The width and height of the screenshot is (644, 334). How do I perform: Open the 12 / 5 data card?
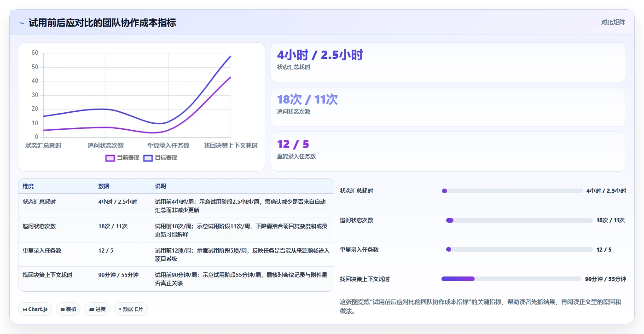point(448,152)
